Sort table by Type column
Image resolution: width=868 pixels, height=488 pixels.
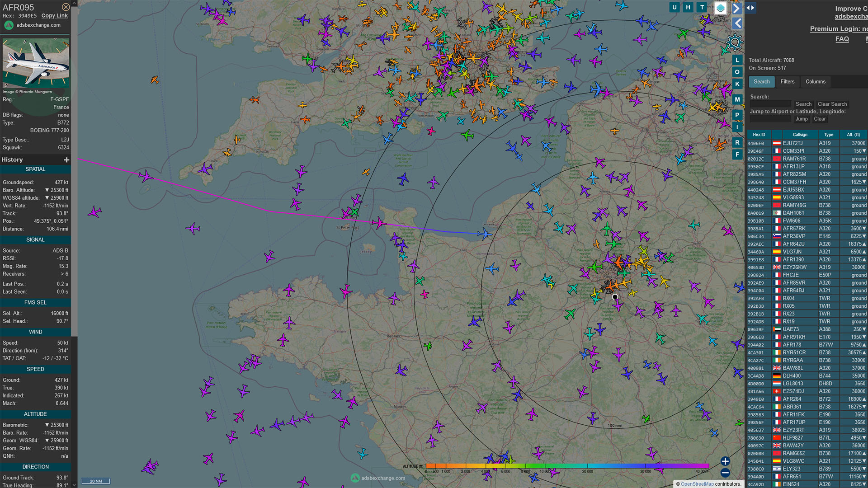(829, 135)
